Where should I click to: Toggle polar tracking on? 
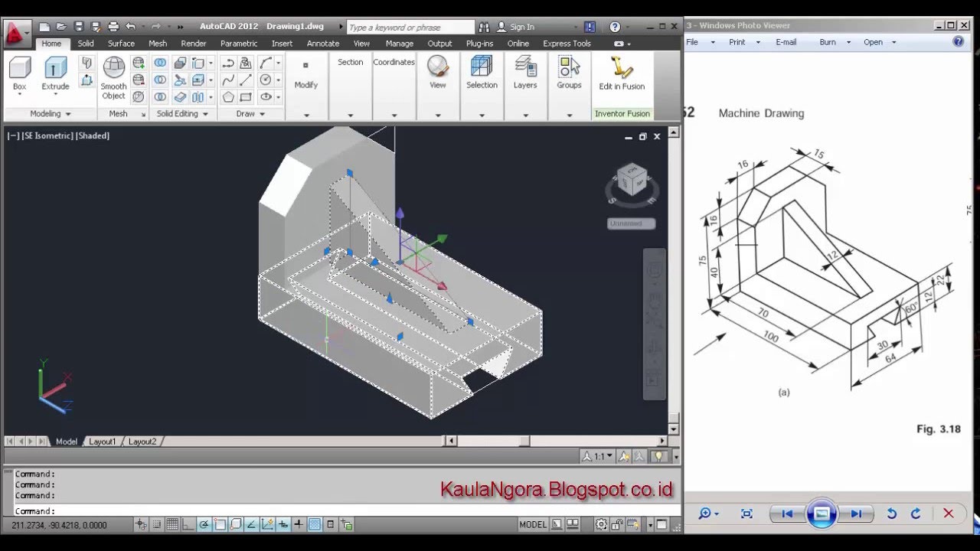[204, 525]
